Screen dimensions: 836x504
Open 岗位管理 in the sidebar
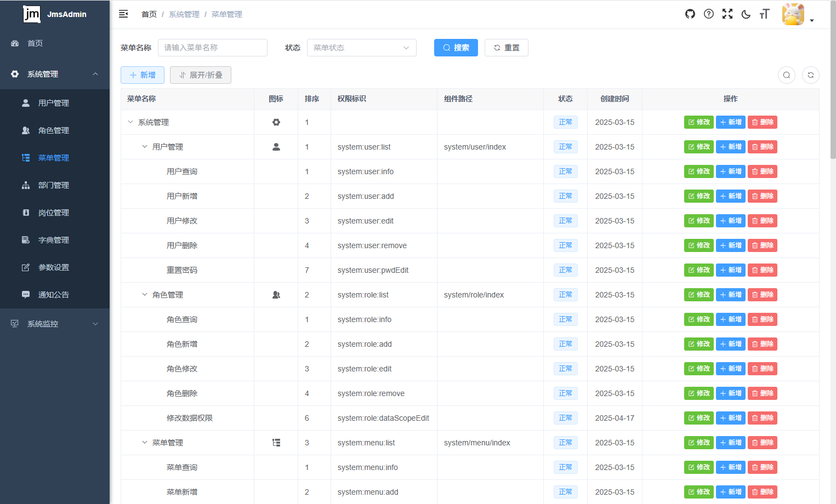(55, 213)
